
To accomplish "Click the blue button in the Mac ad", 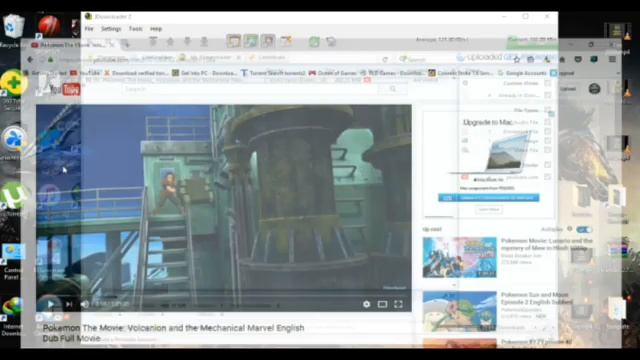I will 489,198.
